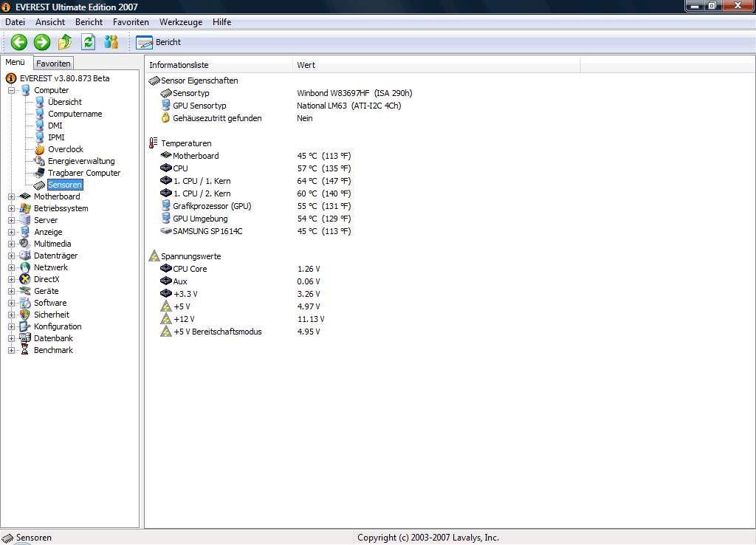The width and height of the screenshot is (756, 545).
Task: Expand the Anzeige tree node
Action: tap(11, 232)
